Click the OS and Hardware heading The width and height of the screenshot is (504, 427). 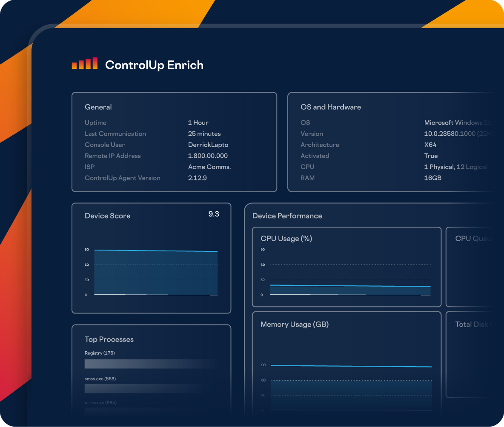331,107
